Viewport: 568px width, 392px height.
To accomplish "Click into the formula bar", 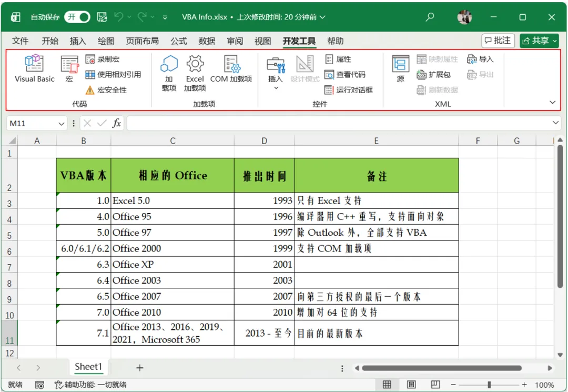I will [x=339, y=123].
